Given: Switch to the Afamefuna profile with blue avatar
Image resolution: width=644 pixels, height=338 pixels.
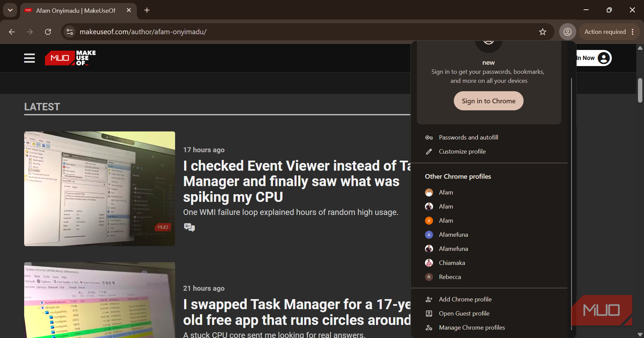Looking at the screenshot, I should tap(489, 235).
